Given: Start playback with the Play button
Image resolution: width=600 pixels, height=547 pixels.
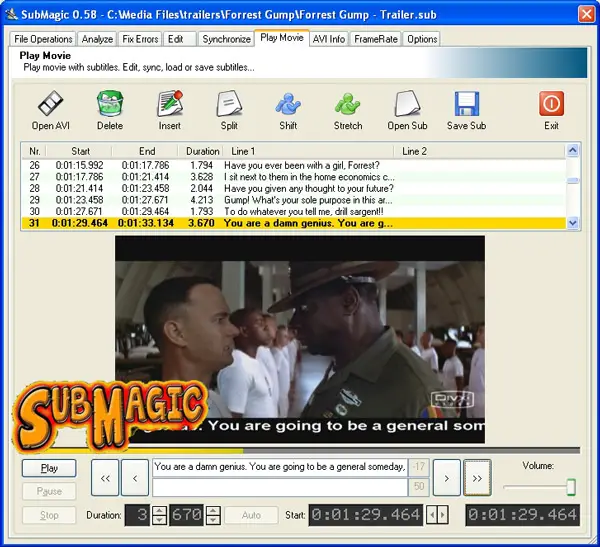Looking at the screenshot, I should tap(49, 468).
